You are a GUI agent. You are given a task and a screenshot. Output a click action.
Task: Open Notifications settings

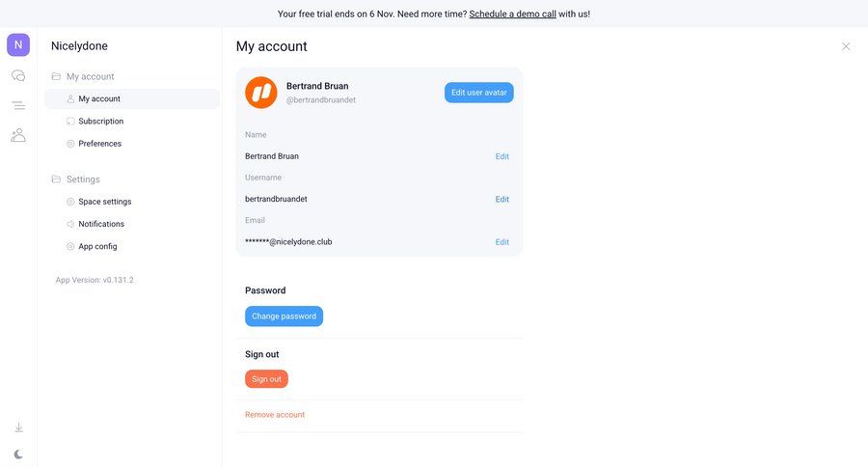pos(100,224)
